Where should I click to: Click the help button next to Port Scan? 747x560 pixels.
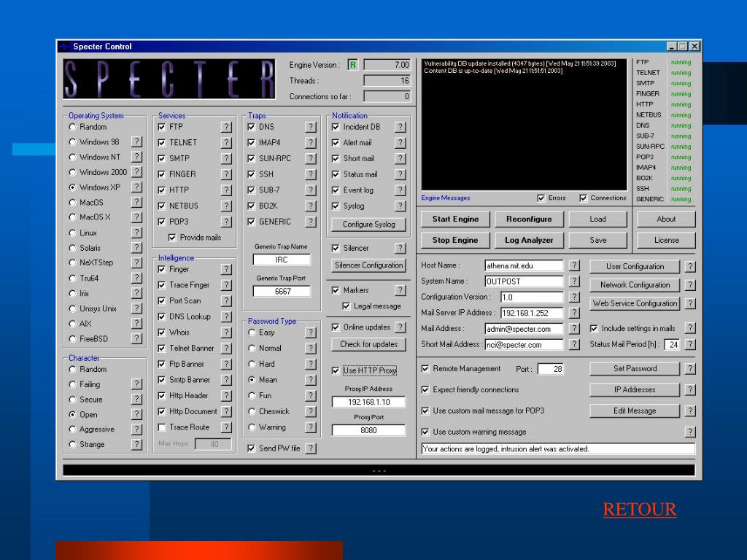coord(226,300)
